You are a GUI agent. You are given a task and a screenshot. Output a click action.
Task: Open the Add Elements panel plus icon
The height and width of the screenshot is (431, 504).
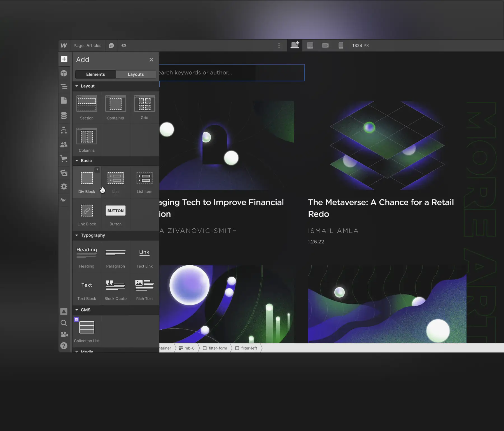pos(64,59)
